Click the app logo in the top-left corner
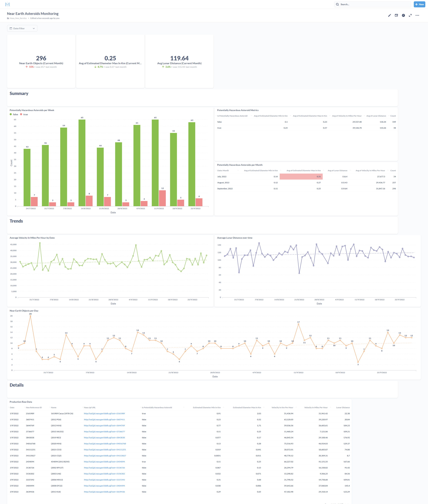The width and height of the screenshot is (428, 504). coord(8,4)
